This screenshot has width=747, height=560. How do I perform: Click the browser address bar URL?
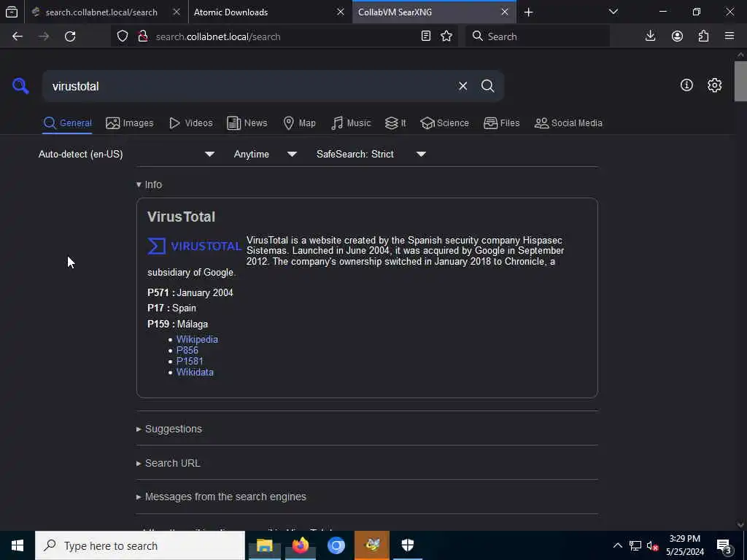point(218,36)
